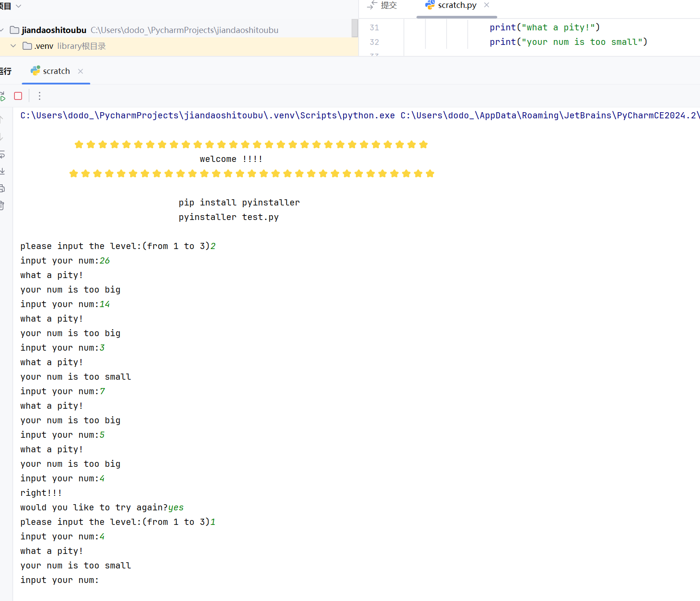
Task: Toggle soft-wrap in run console
Action: 2,154
